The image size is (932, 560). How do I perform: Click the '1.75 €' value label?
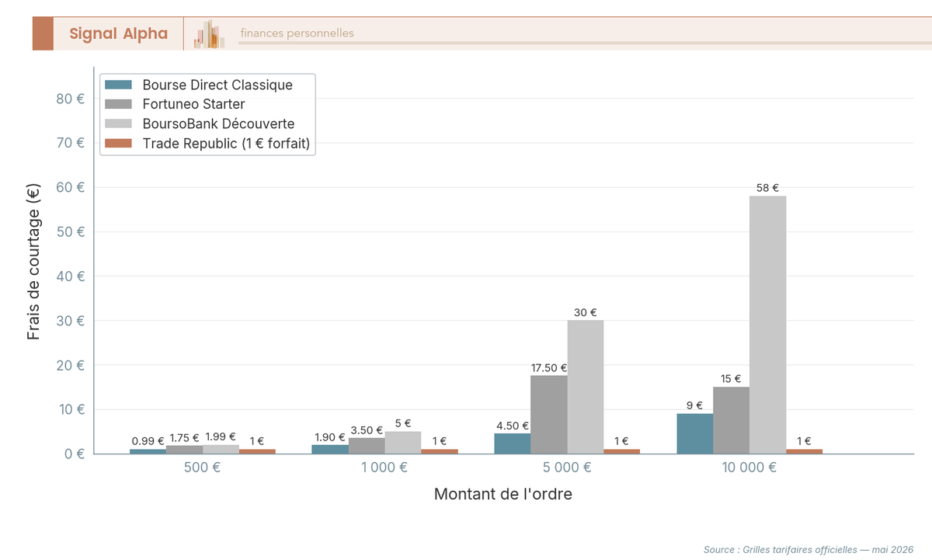[184, 438]
